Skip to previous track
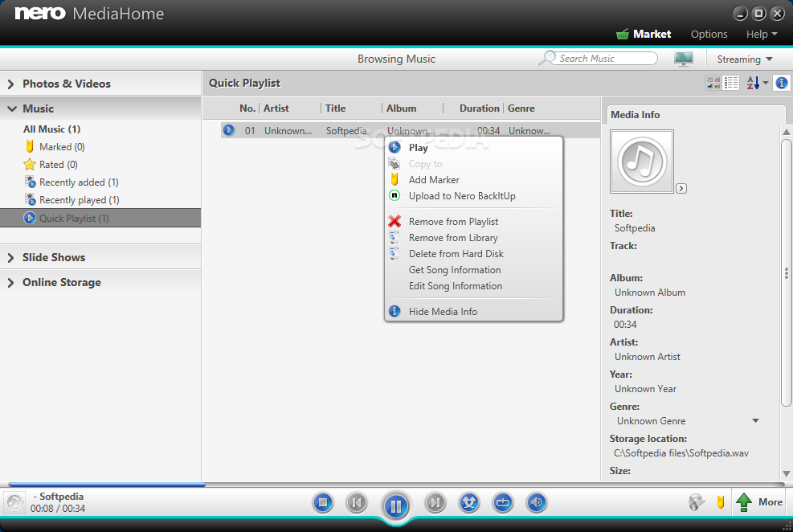The image size is (793, 532). (357, 503)
